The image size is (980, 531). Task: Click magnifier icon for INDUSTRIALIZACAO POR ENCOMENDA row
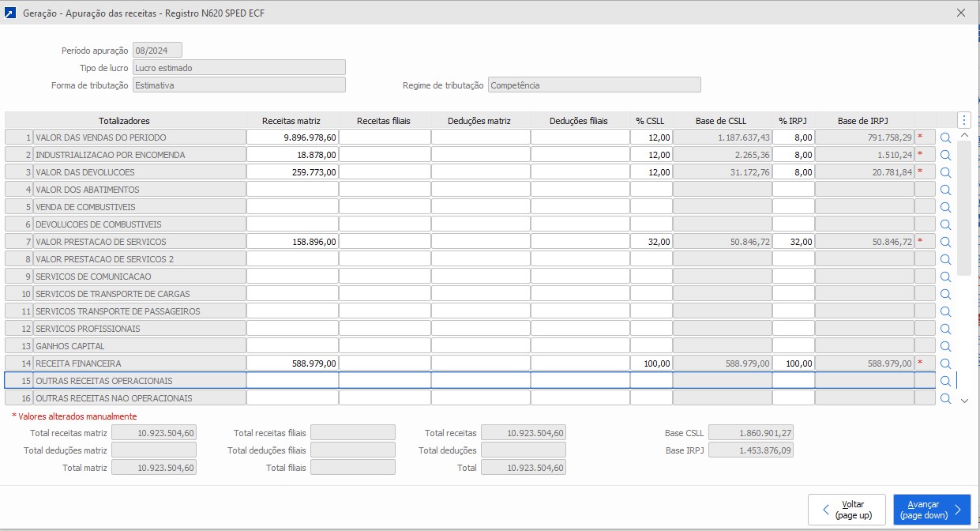[945, 155]
